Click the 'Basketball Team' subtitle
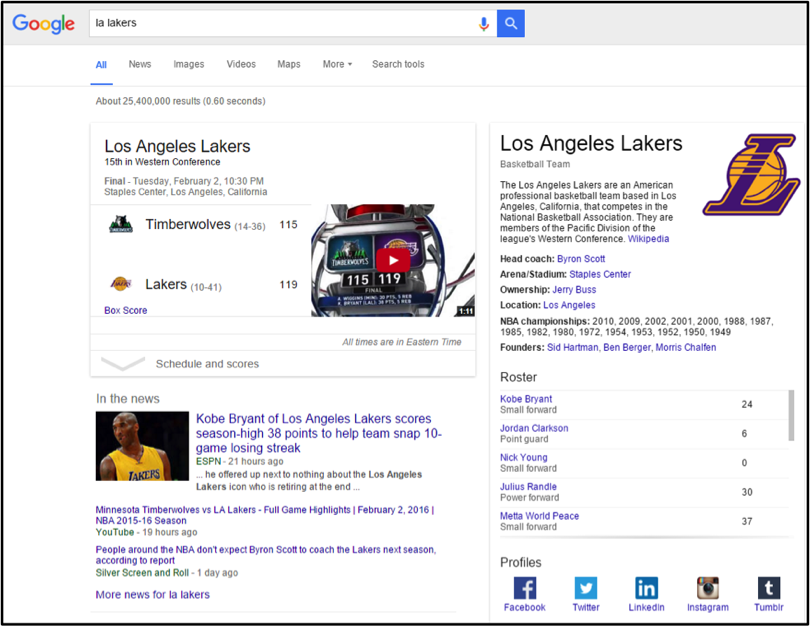 pos(535,164)
